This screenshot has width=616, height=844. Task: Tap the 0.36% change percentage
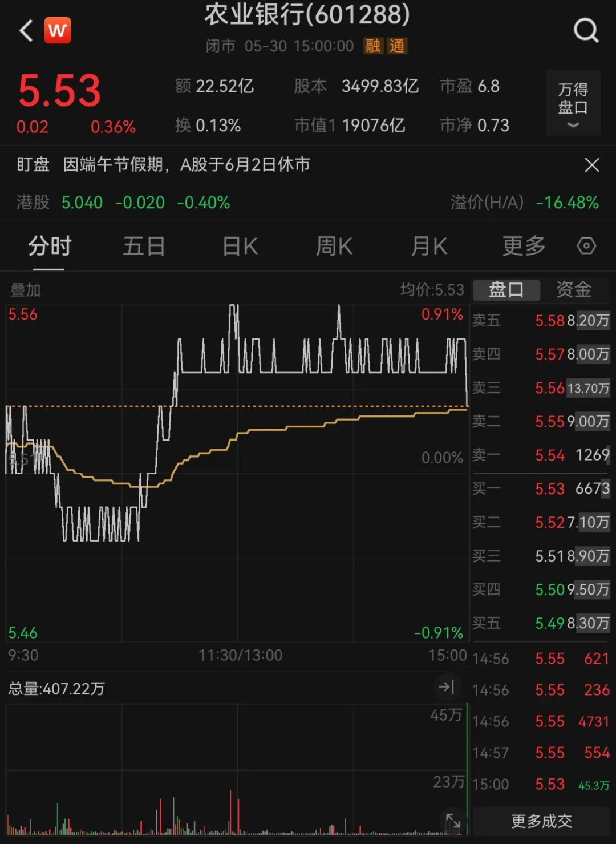pos(113,127)
